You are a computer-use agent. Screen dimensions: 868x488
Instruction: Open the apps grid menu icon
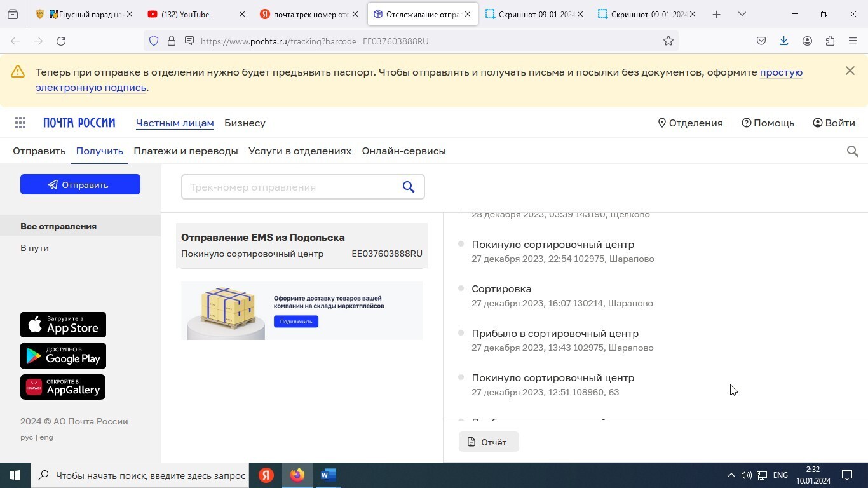(20, 123)
